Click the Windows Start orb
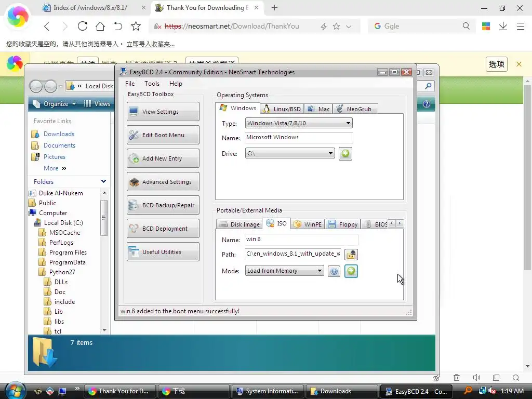 pyautogui.click(x=15, y=391)
